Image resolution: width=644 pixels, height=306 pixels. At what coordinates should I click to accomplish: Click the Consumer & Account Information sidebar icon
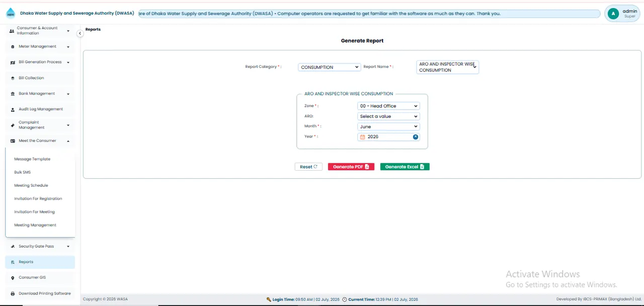click(12, 31)
